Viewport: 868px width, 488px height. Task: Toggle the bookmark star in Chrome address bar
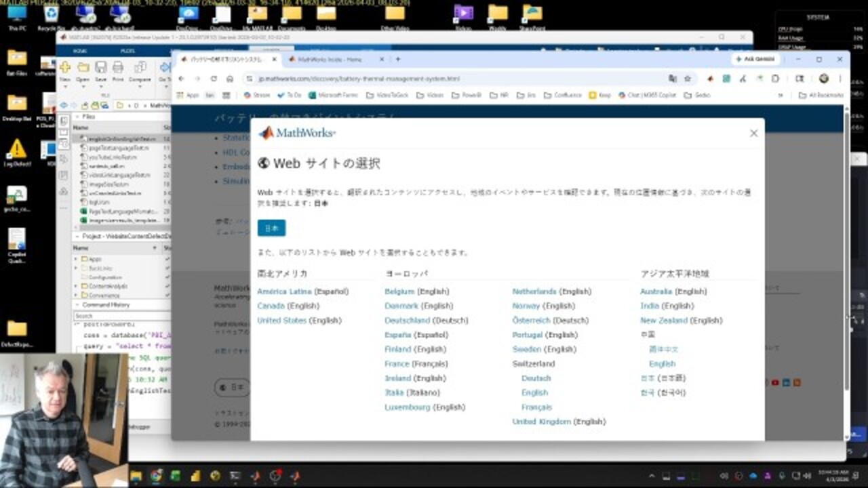tap(688, 78)
